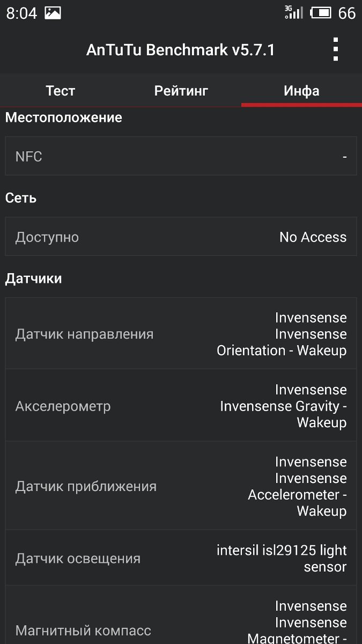This screenshot has height=644, width=362.
Task: Select the NFC row
Action: click(x=181, y=156)
